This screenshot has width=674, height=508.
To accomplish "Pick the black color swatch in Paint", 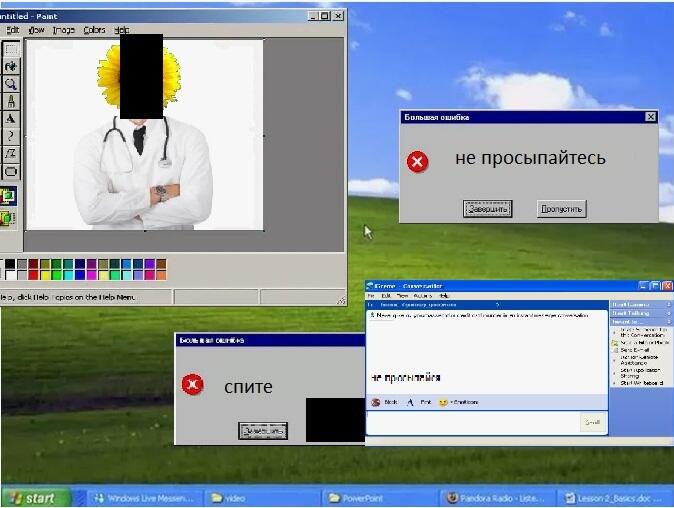I will tap(10, 263).
